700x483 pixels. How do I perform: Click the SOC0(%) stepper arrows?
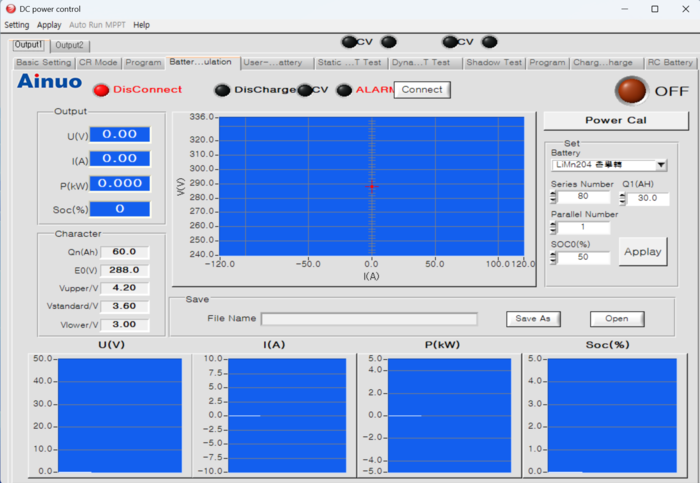554,258
